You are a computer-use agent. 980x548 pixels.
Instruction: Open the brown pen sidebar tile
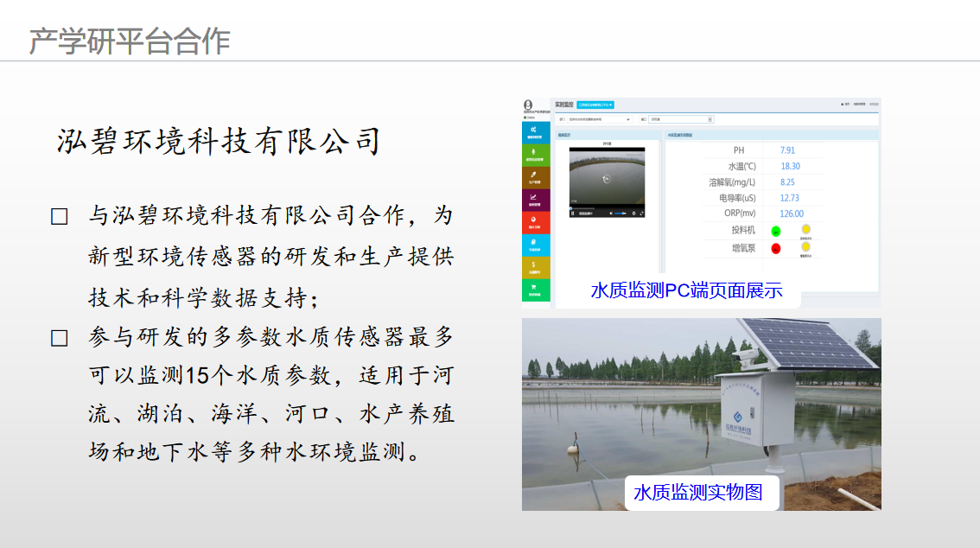536,177
